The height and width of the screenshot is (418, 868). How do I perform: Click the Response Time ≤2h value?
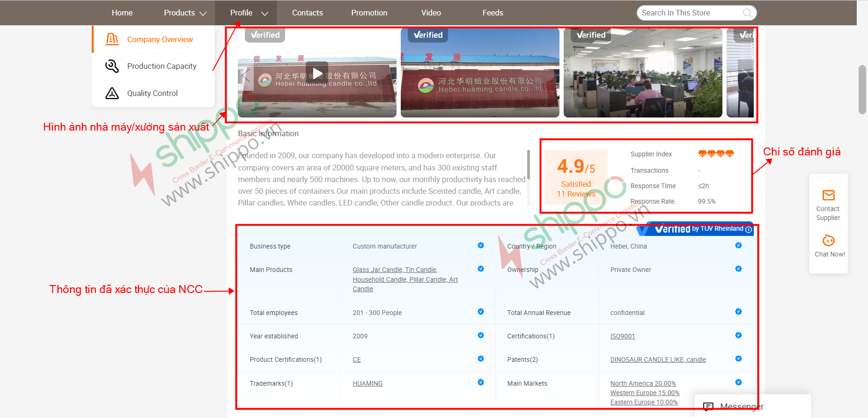click(x=703, y=186)
